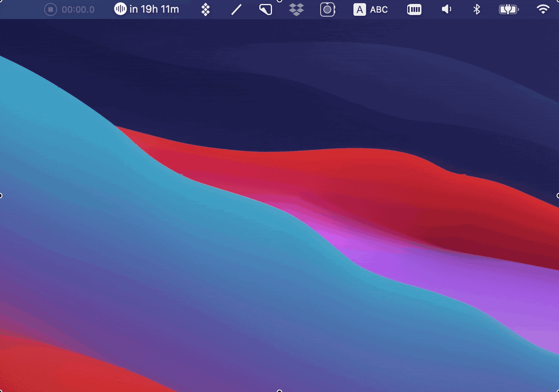Viewport: 559px width, 392px height.
Task: Open the diamond-pattern menu bar icon
Action: coord(206,9)
